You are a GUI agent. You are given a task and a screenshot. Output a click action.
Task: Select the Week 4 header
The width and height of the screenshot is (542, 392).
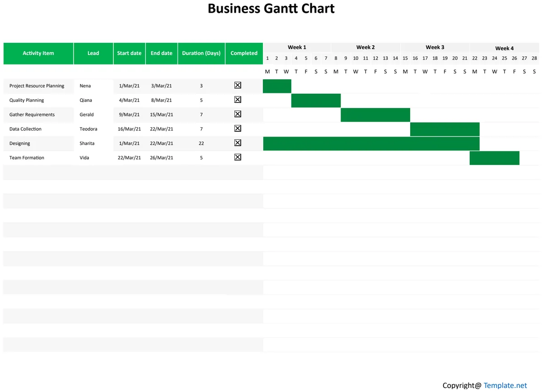(505, 48)
